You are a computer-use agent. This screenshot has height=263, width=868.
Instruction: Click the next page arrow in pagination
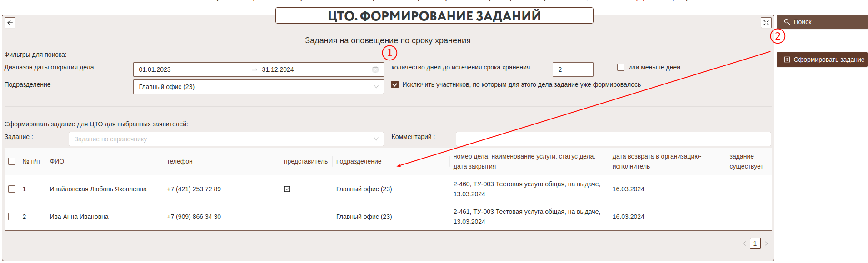pos(766,243)
